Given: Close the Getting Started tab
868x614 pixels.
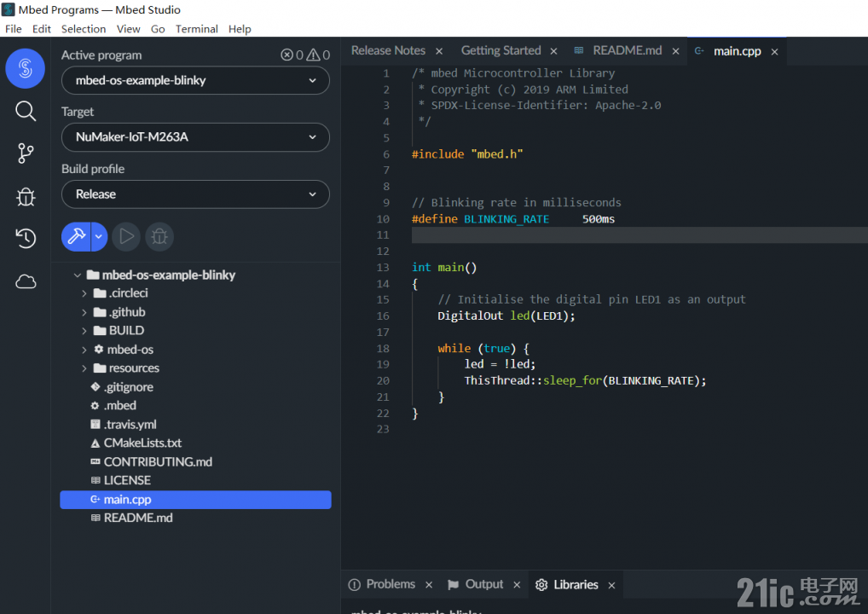Looking at the screenshot, I should tap(553, 51).
